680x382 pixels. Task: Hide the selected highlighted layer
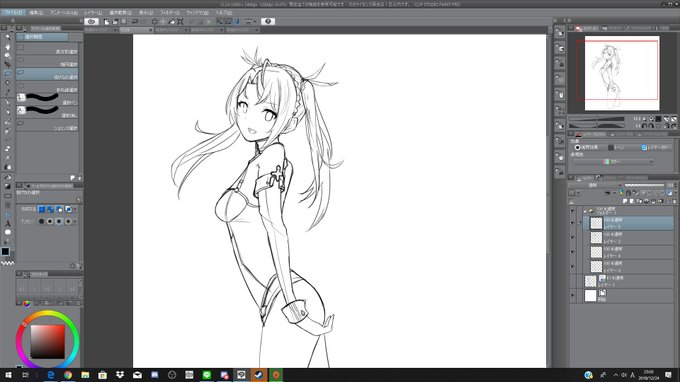point(572,223)
